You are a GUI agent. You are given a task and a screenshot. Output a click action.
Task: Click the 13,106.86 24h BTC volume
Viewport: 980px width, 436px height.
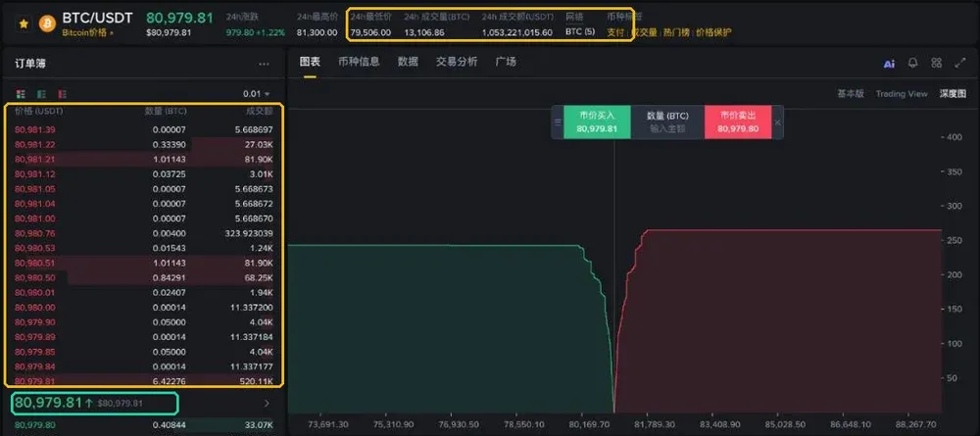[x=424, y=32]
